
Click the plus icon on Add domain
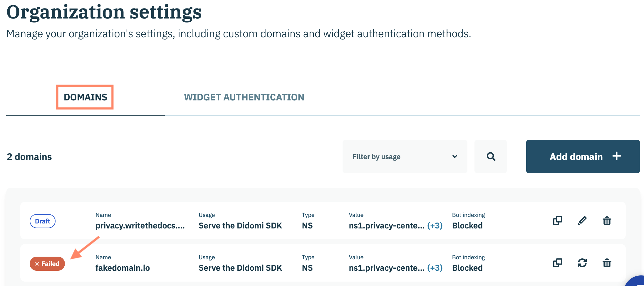tap(616, 156)
